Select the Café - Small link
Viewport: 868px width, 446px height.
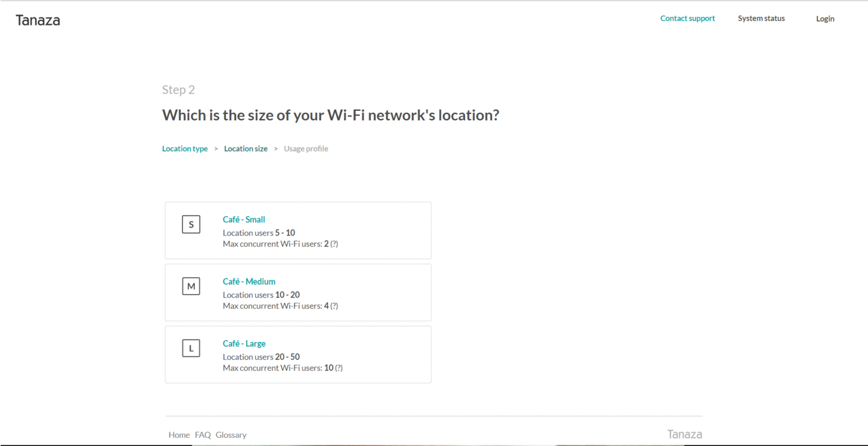[x=244, y=219]
